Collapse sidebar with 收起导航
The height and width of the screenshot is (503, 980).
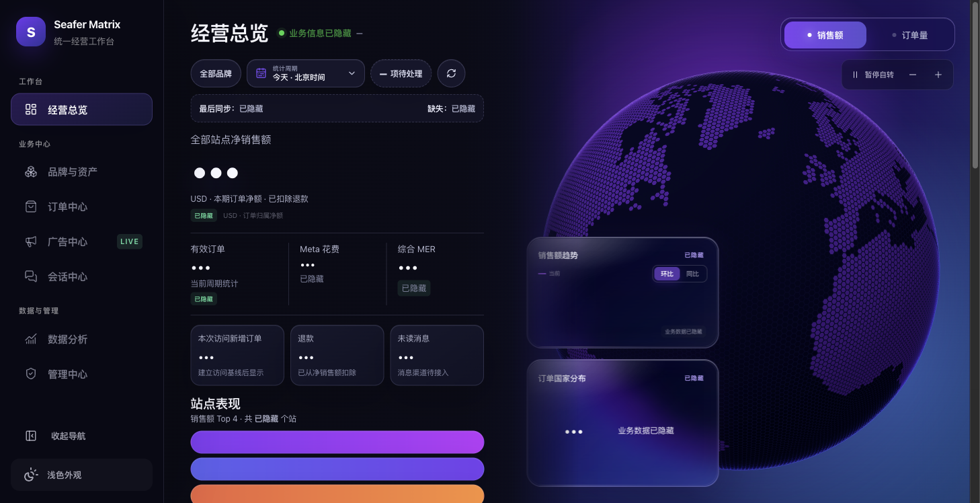point(81,436)
